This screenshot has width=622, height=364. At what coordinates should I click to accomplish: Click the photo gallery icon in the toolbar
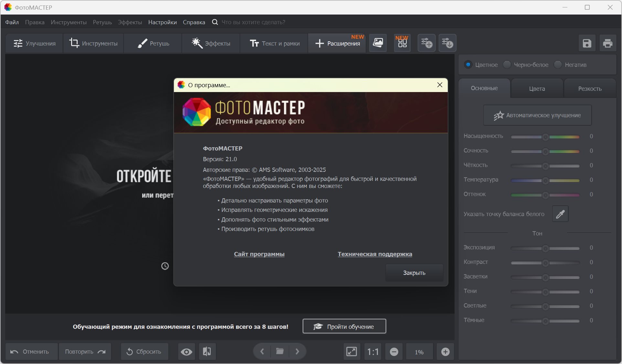[x=378, y=43]
